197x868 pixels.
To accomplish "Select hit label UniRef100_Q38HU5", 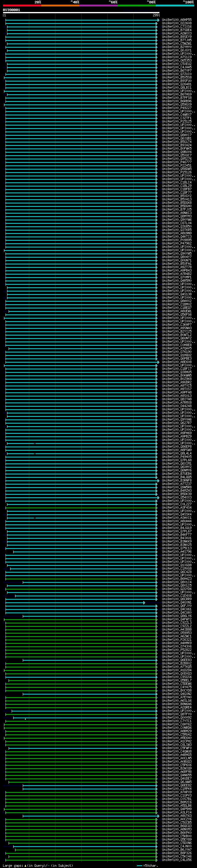I will (x=177, y=372).
